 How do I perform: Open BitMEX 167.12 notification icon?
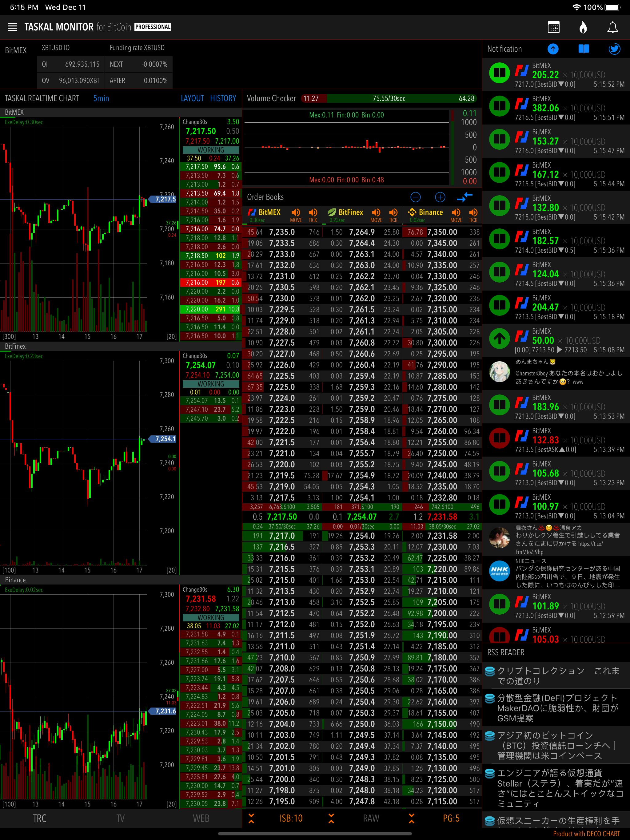point(499,173)
